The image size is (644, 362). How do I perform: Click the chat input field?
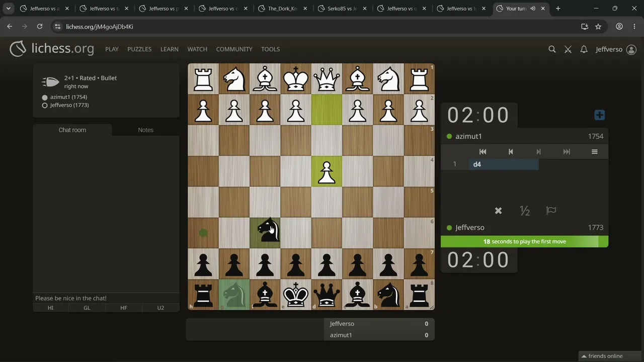click(x=106, y=298)
